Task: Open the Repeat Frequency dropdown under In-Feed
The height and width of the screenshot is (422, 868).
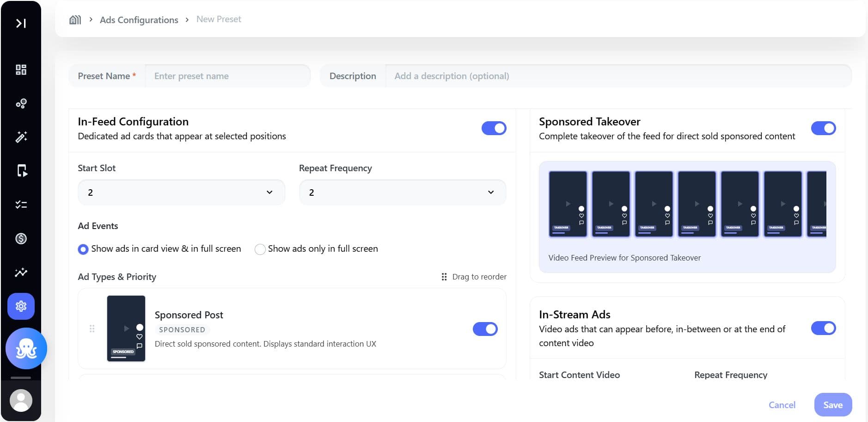Action: [403, 192]
